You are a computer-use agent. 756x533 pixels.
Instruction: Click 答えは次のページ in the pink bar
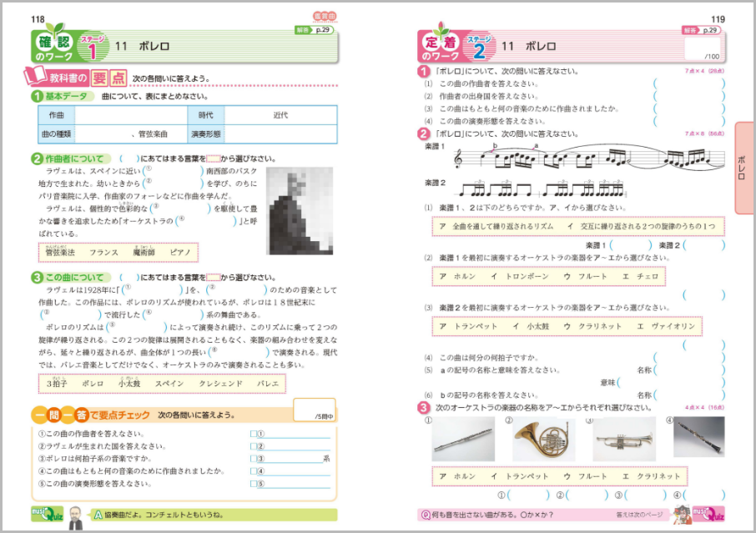(639, 515)
